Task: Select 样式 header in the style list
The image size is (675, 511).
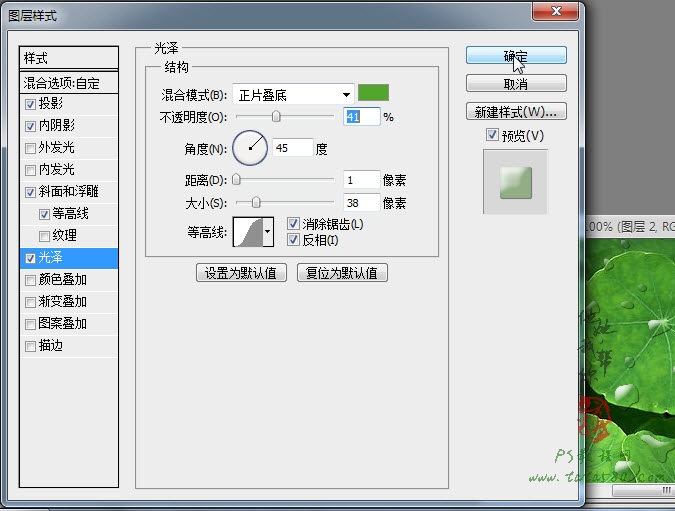Action: coord(69,58)
